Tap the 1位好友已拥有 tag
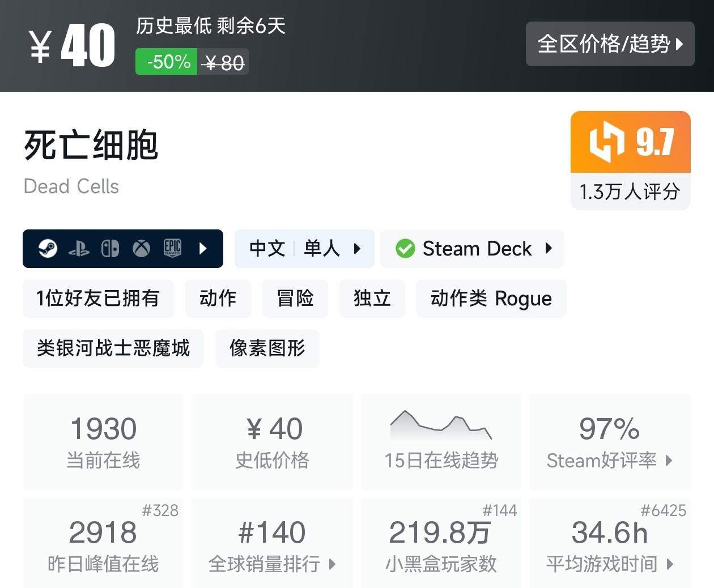The image size is (714, 588). [98, 299]
